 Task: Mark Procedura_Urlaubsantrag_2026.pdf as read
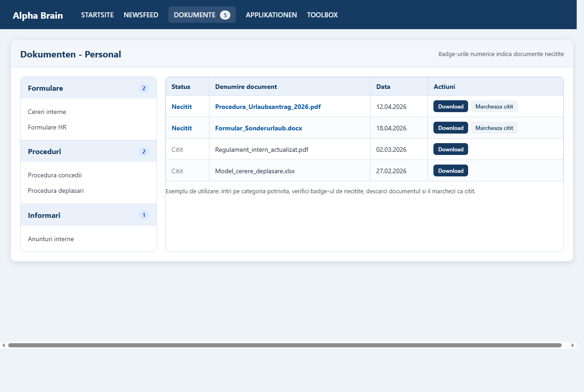point(494,106)
